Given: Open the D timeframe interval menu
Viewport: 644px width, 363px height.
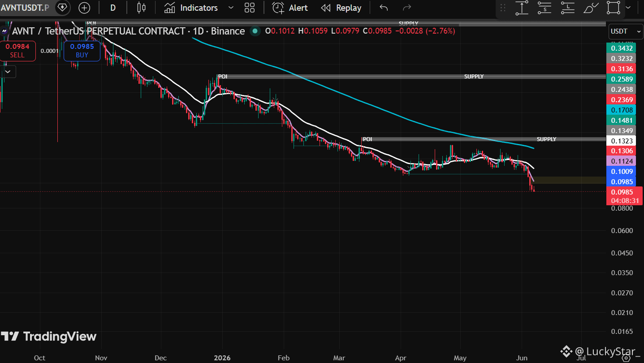Looking at the screenshot, I should tap(112, 8).
